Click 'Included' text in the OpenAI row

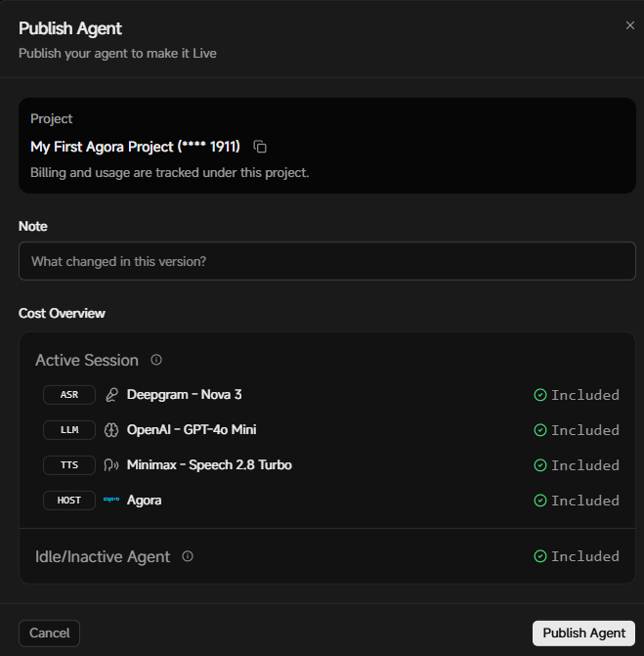585,430
